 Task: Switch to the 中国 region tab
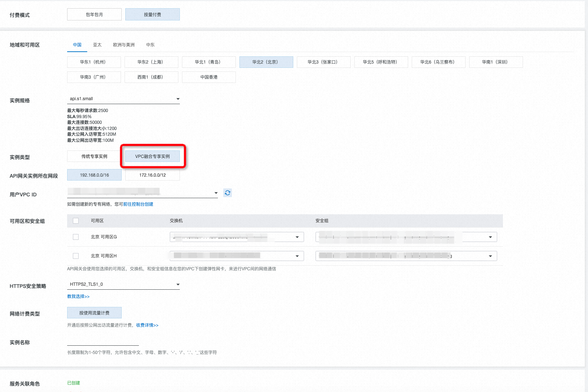pyautogui.click(x=77, y=45)
